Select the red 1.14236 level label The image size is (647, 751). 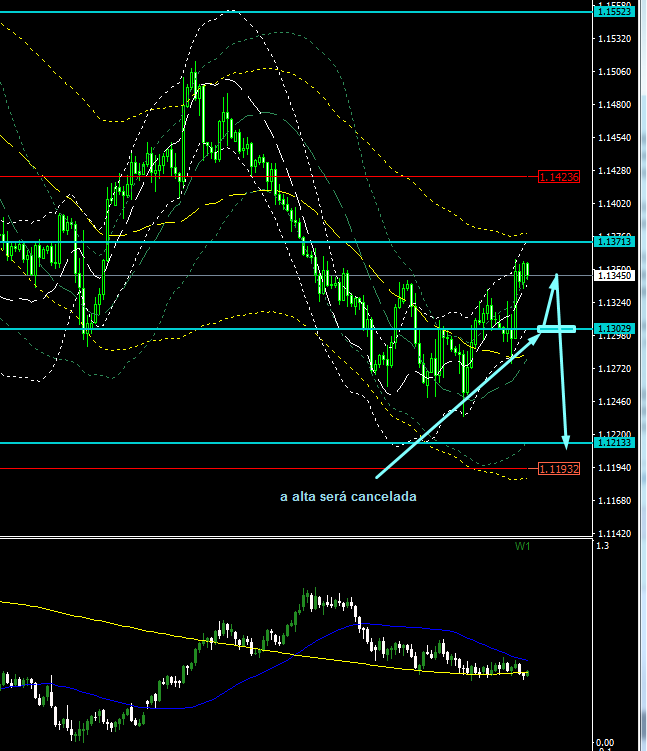(x=559, y=177)
